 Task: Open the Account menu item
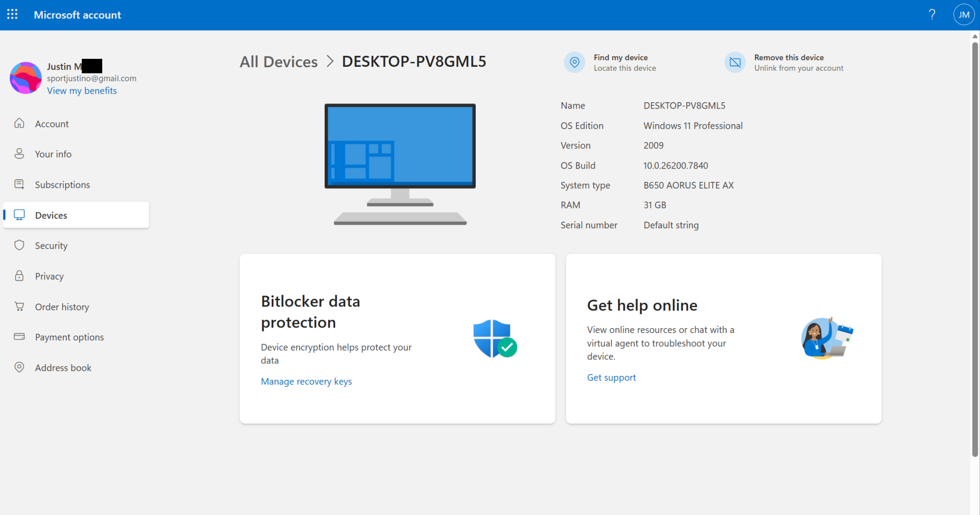(x=76, y=124)
